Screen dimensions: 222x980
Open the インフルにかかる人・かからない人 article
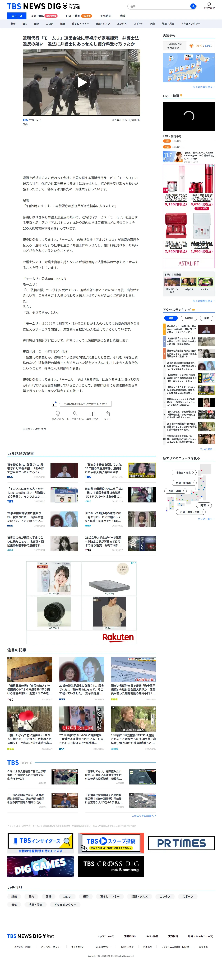click(x=43, y=495)
